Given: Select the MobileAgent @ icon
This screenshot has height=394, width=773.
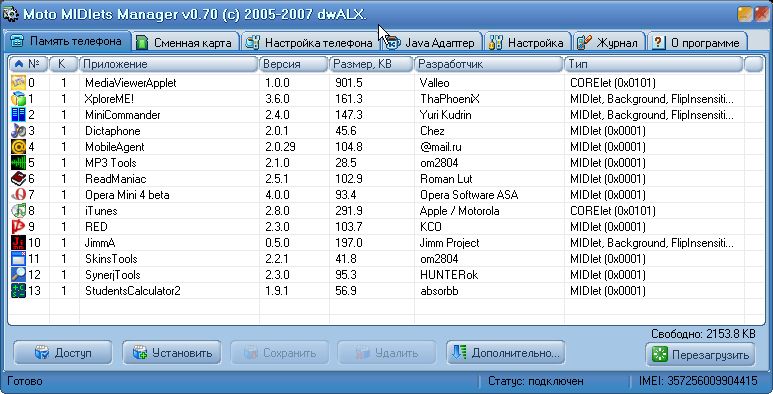Looking at the screenshot, I should pyautogui.click(x=18, y=146).
